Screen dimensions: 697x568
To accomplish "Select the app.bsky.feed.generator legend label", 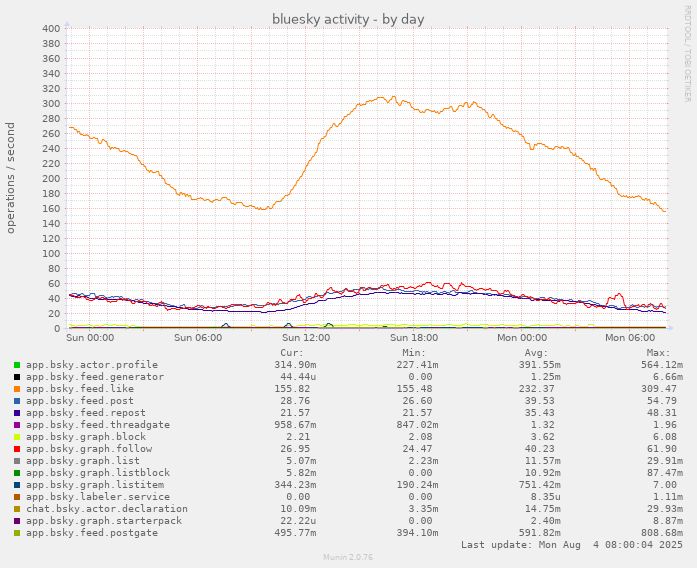I will coord(95,377).
